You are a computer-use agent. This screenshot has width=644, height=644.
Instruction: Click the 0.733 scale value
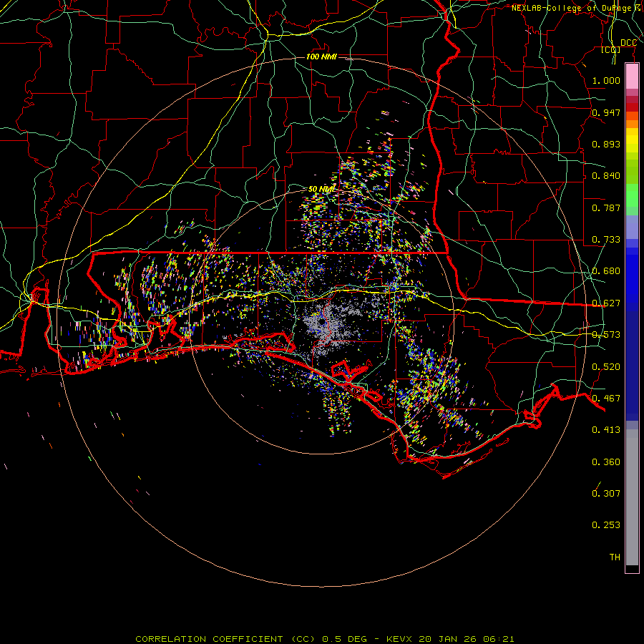pyautogui.click(x=606, y=240)
